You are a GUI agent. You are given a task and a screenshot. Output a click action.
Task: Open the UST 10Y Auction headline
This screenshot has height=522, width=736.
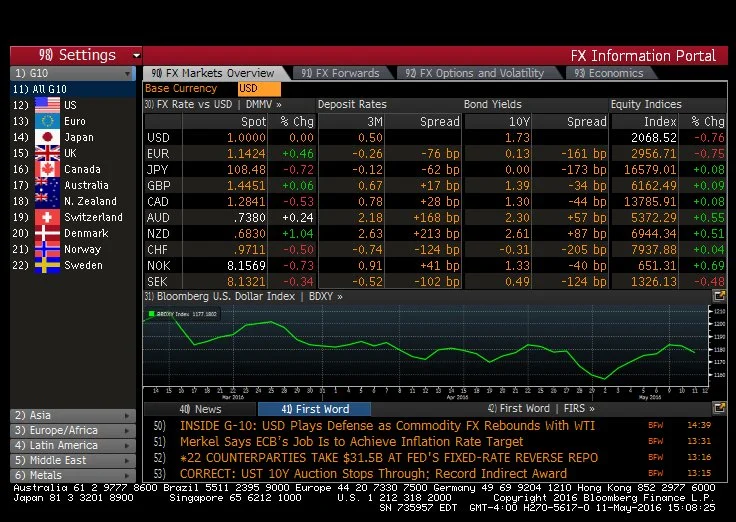pos(373,473)
